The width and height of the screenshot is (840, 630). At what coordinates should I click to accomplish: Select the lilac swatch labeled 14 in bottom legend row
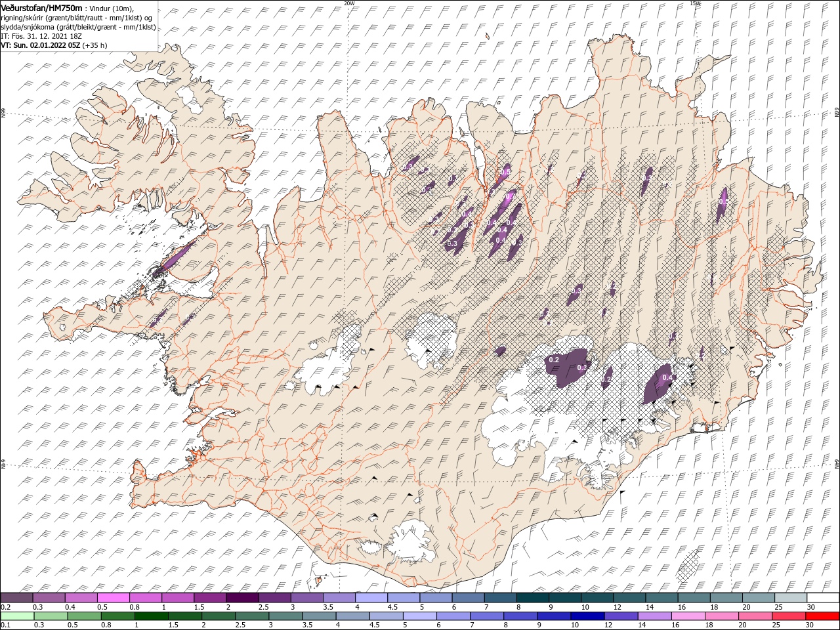[654, 616]
